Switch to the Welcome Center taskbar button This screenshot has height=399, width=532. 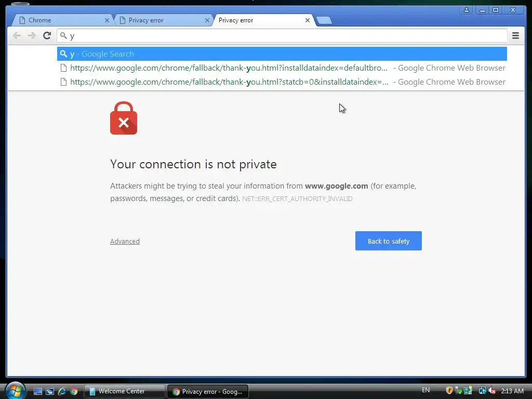(125, 391)
